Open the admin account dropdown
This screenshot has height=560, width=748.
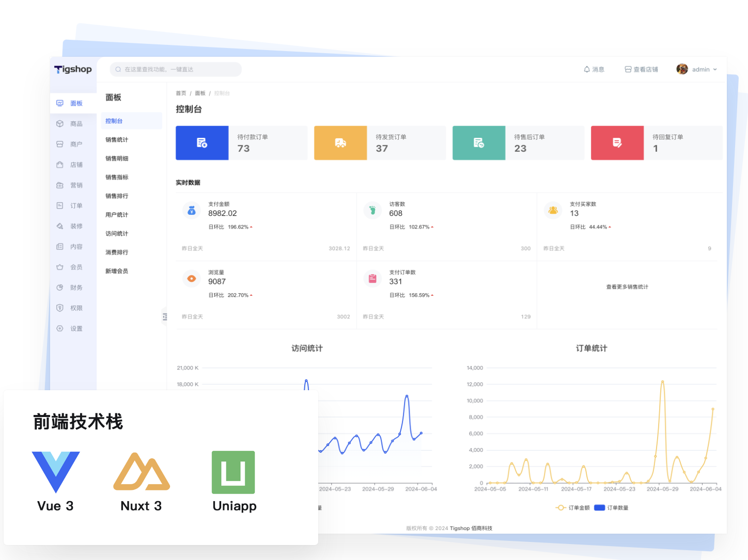click(x=697, y=69)
